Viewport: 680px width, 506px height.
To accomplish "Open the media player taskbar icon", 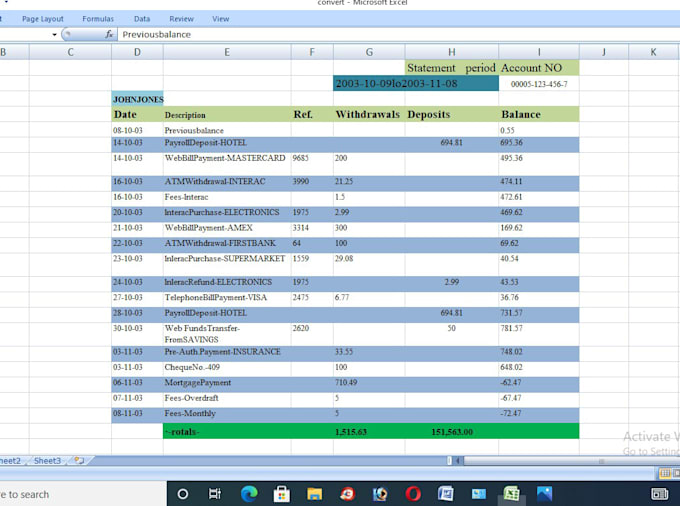I will (380, 494).
